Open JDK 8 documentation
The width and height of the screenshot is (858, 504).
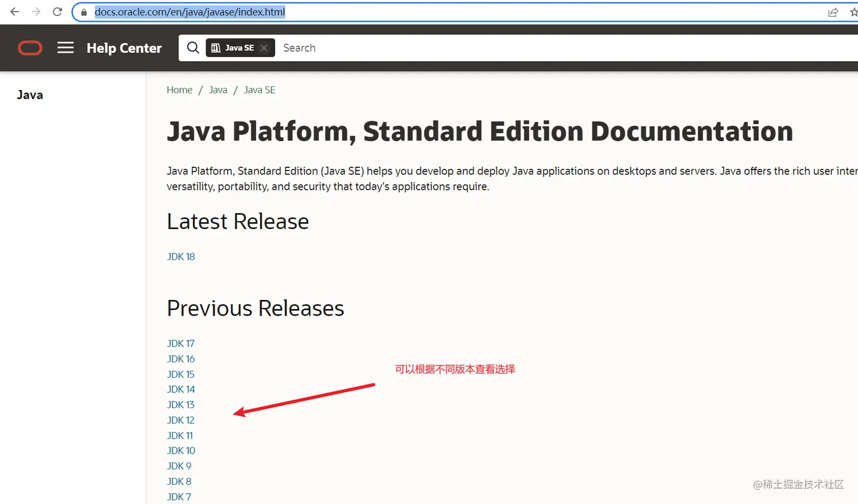tap(179, 481)
